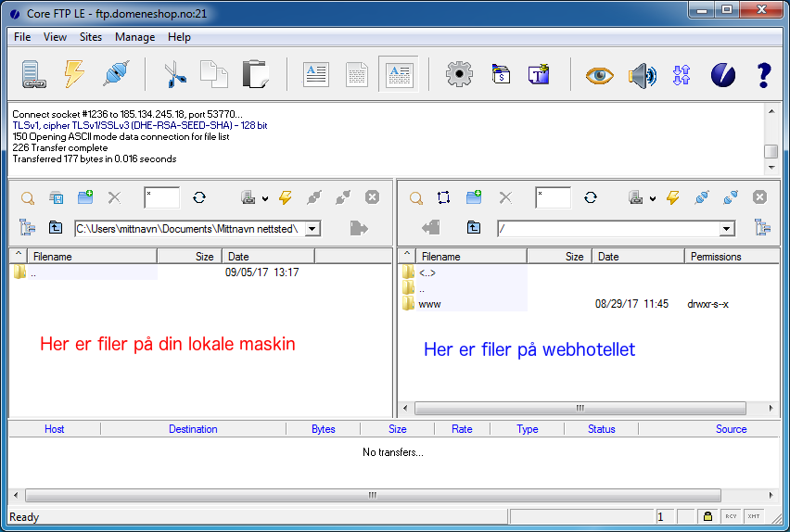Image resolution: width=790 pixels, height=532 pixels.
Task: Click the scheduler calendar icon
Action: pos(501,73)
